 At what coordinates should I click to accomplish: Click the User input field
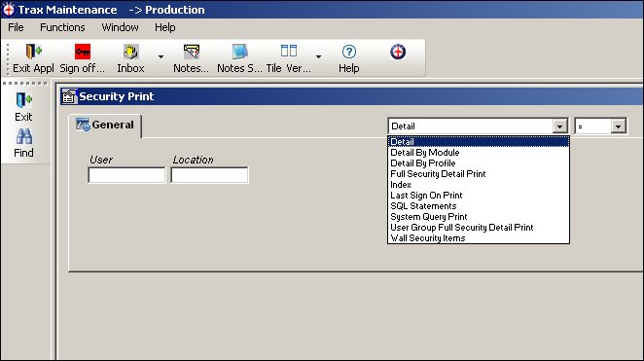click(x=126, y=175)
